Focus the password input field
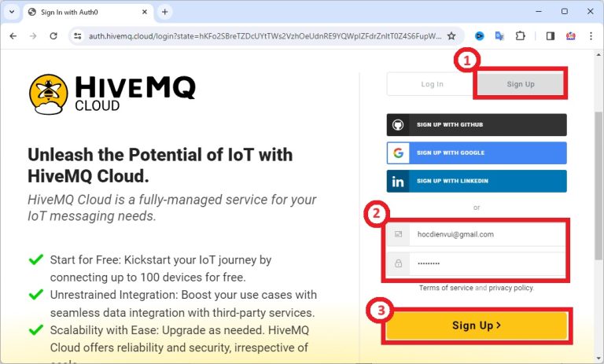Screen dimensions: 604x364 pos(488,263)
